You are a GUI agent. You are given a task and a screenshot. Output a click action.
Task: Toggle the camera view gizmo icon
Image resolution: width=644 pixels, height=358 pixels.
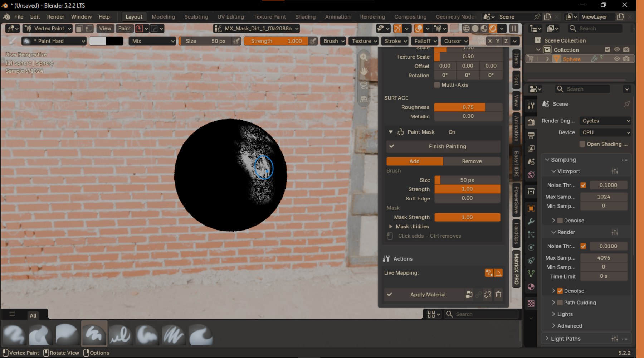tap(364, 85)
